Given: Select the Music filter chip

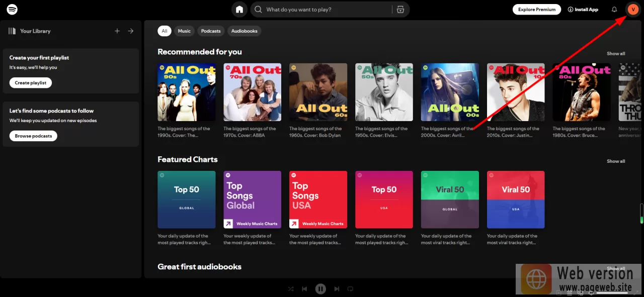Looking at the screenshot, I should point(184,31).
